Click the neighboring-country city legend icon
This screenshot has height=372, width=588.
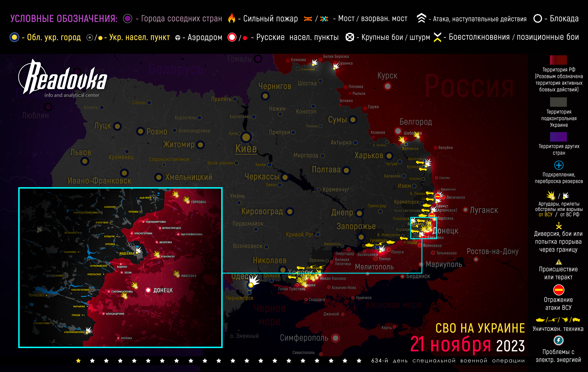point(127,18)
